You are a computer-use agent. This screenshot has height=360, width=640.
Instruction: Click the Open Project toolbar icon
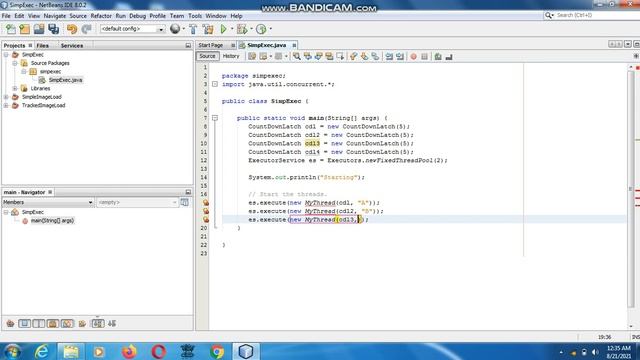coord(39,29)
